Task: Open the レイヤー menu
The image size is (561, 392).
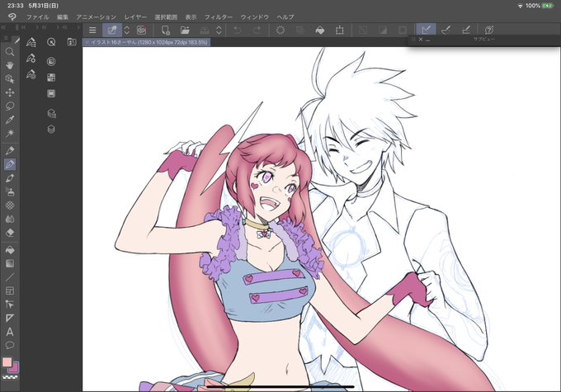Action: [135, 17]
